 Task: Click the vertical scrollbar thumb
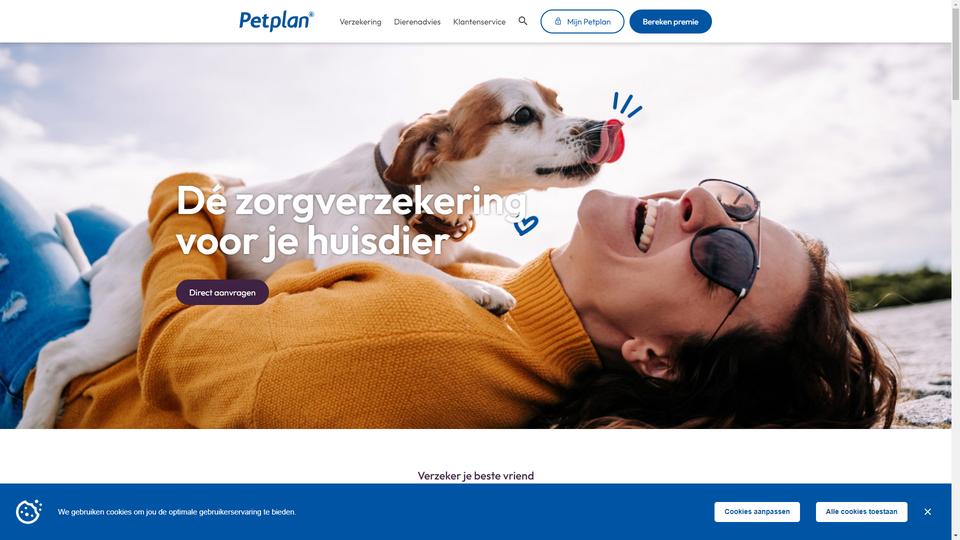[955, 54]
